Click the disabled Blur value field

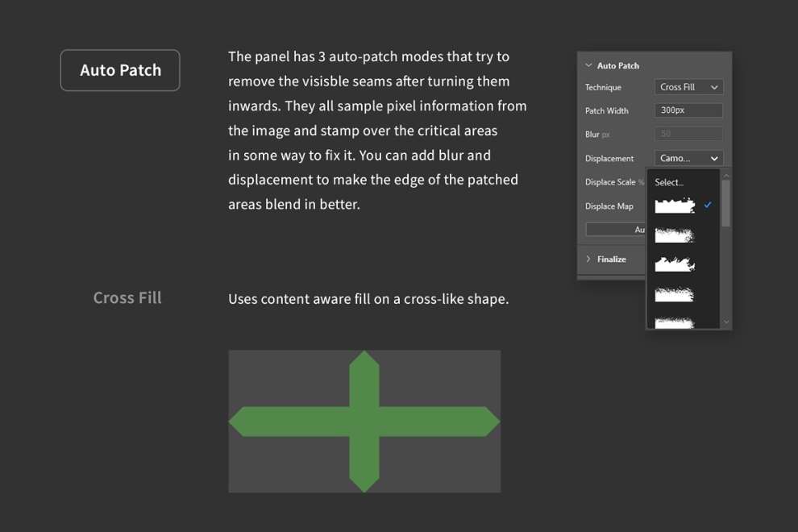[688, 134]
